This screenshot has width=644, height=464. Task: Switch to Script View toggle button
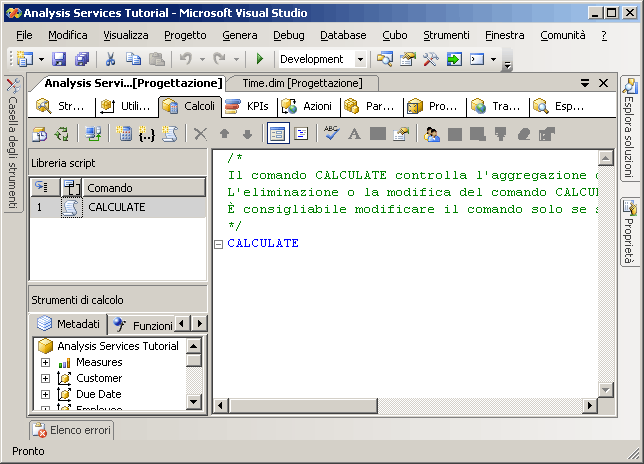pyautogui.click(x=301, y=133)
